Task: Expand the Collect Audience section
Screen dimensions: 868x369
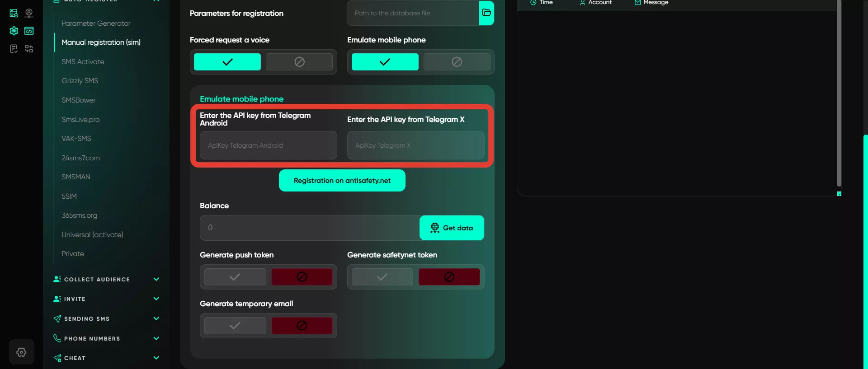Action: tap(156, 279)
